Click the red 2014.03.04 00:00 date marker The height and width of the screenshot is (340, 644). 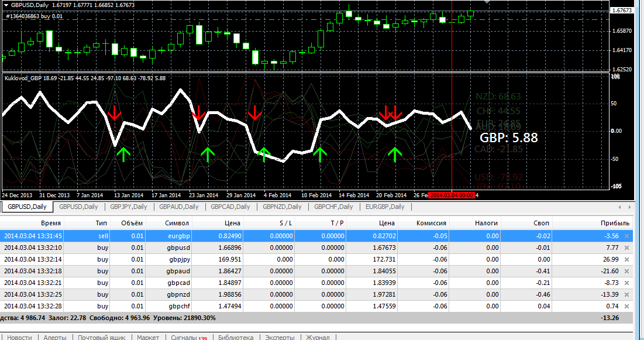pyautogui.click(x=452, y=195)
